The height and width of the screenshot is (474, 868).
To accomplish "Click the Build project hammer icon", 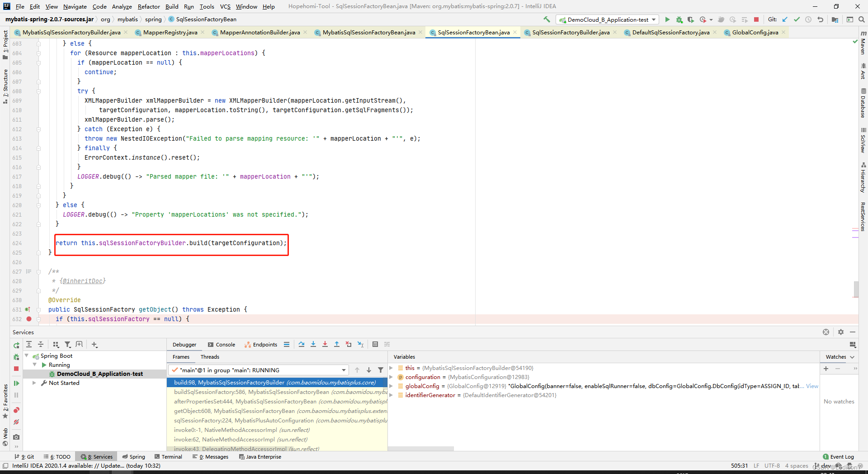I will pos(547,19).
